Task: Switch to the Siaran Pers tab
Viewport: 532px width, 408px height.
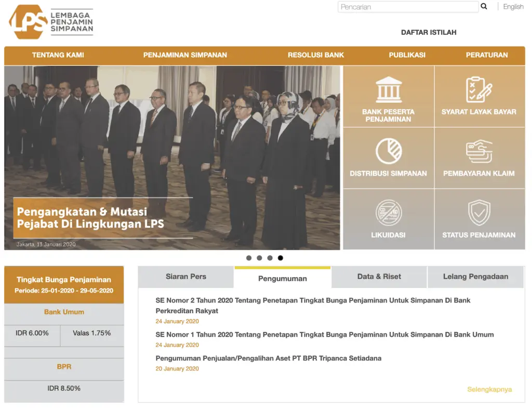Action: (186, 277)
